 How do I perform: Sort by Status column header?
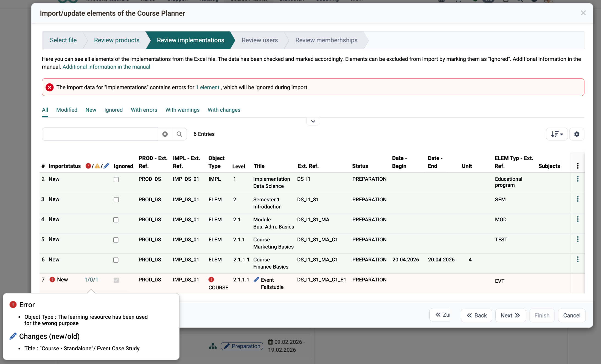click(x=360, y=166)
